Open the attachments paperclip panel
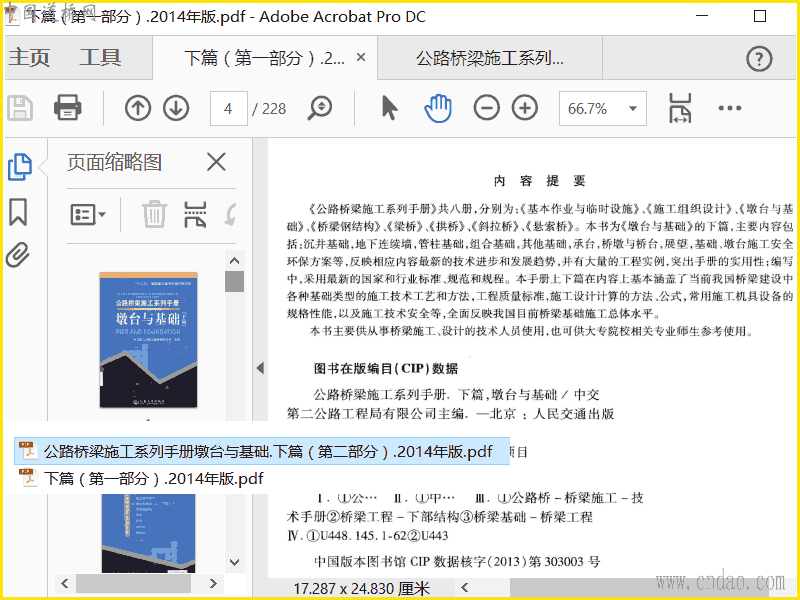800x600 pixels. [x=18, y=255]
